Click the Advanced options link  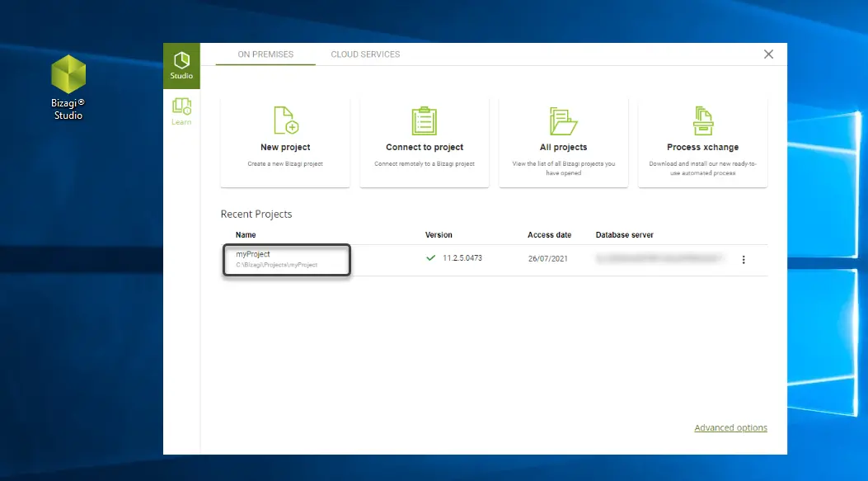click(x=730, y=428)
